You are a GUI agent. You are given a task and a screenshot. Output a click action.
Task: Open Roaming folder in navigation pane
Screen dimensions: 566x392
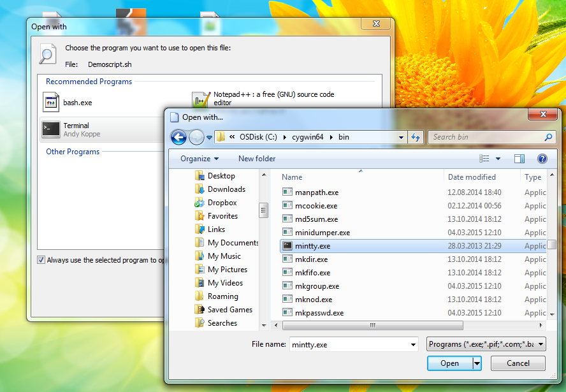coord(217,296)
